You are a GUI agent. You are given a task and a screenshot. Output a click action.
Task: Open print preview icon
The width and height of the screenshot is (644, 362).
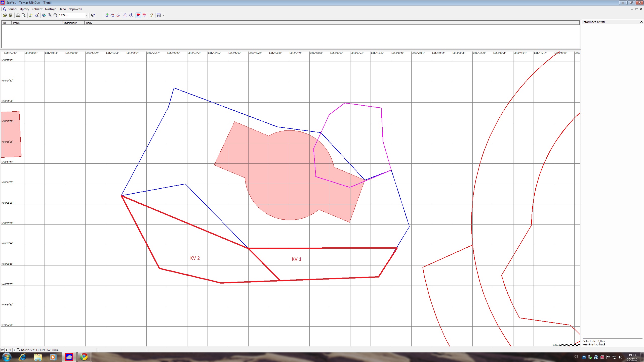tap(24, 15)
